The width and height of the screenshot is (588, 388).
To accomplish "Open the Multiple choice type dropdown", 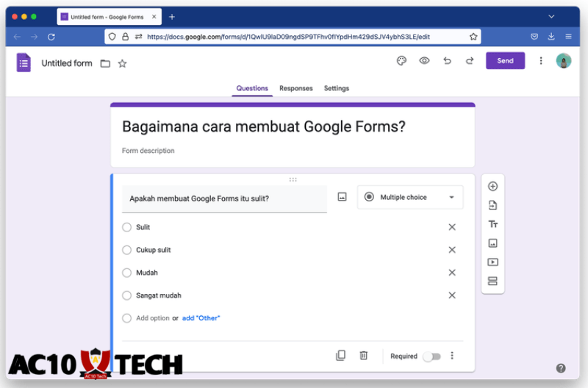I will click(x=410, y=197).
